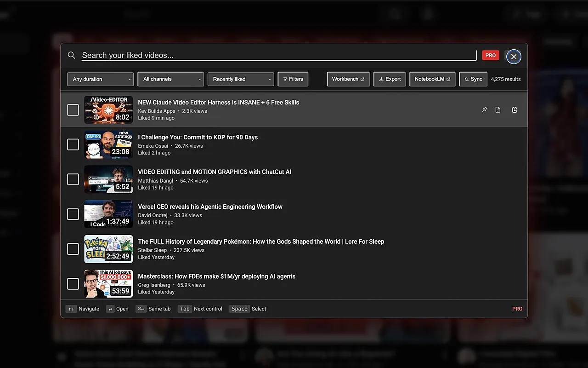Focus the Search your liked videos field
This screenshot has height=368, width=588.
(x=279, y=55)
